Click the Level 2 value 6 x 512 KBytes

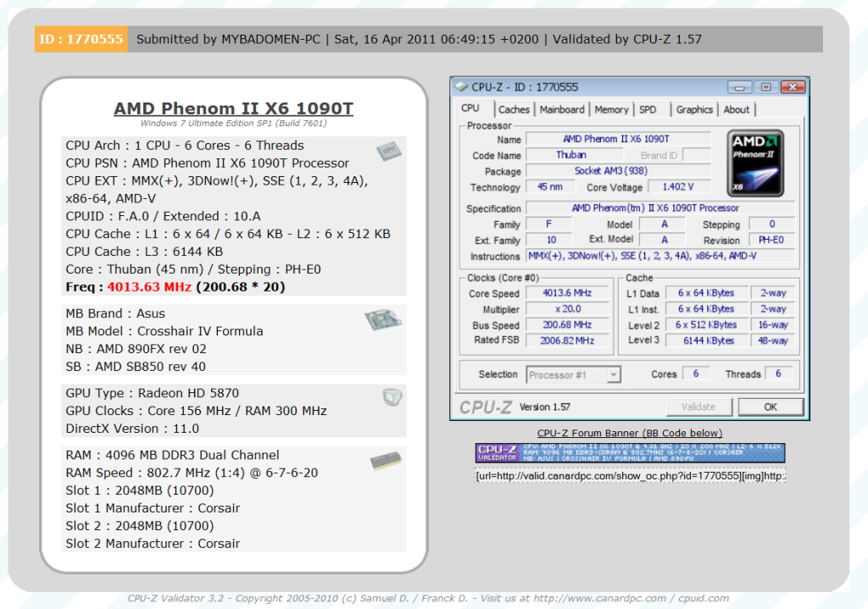[706, 324]
